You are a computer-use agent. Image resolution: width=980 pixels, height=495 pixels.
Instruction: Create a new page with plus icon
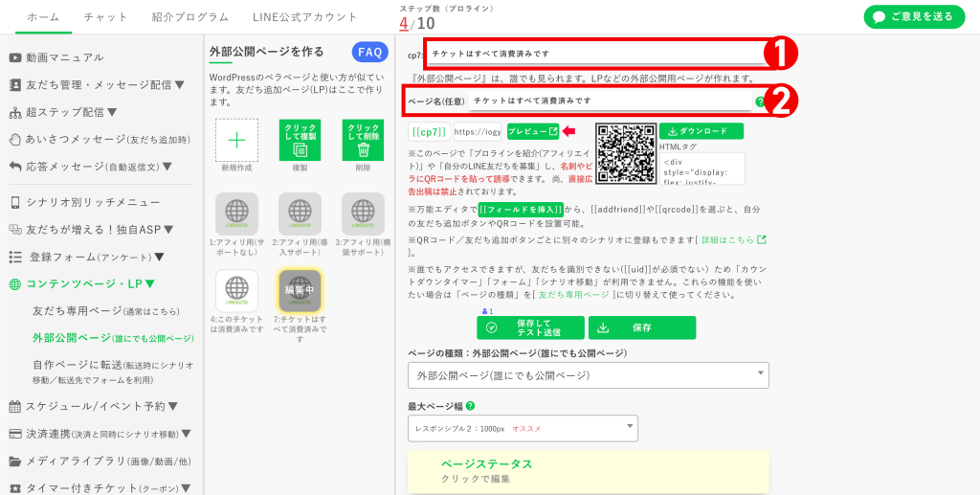pyautogui.click(x=237, y=141)
